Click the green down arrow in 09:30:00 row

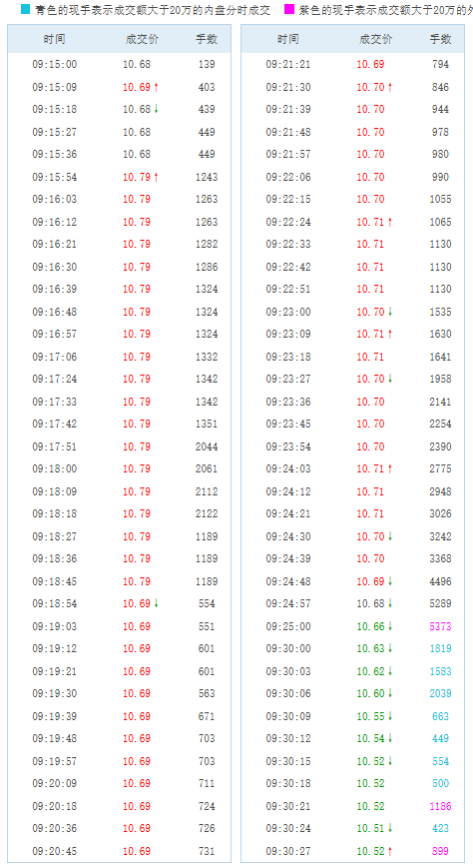point(390,648)
